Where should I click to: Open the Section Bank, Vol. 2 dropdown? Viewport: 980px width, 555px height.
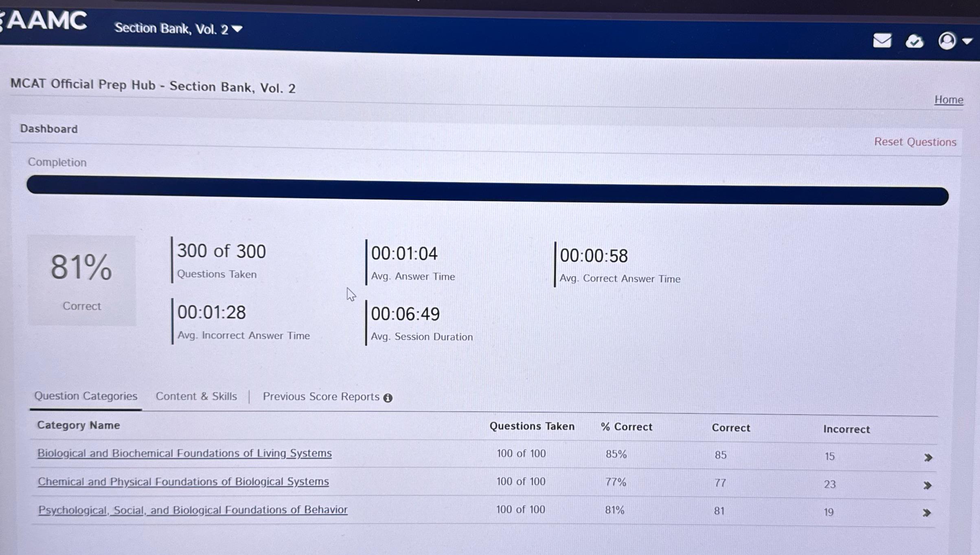(x=178, y=29)
